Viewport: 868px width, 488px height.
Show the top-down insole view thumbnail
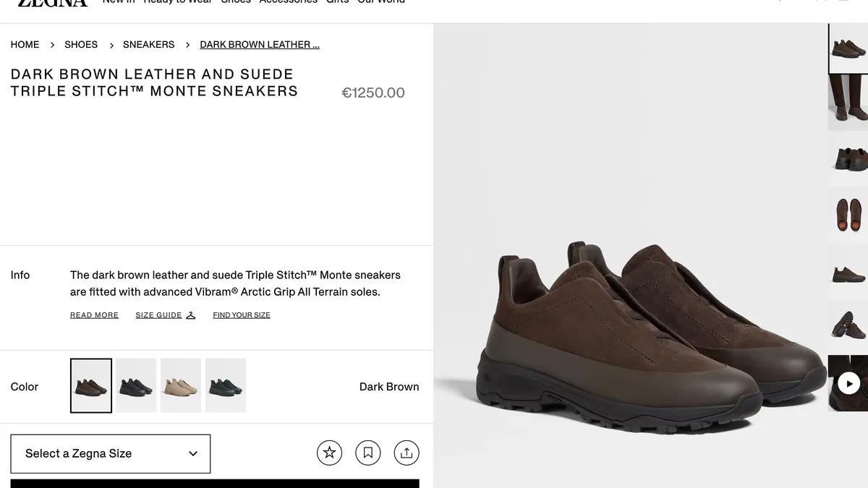[848, 215]
